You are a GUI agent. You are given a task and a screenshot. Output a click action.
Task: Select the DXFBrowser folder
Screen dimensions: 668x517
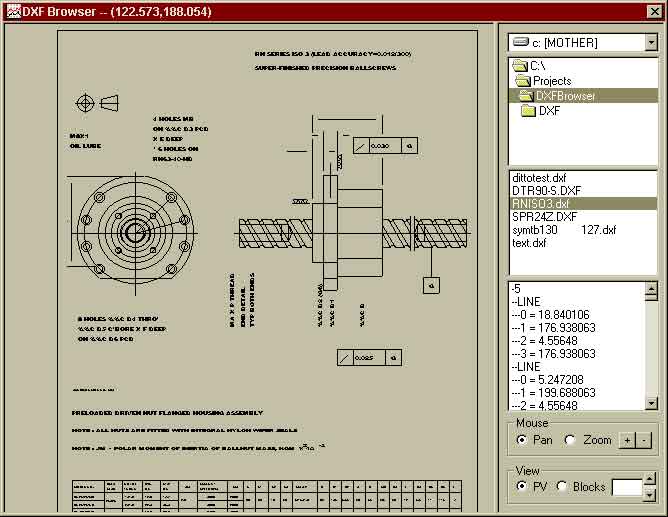click(x=583, y=96)
